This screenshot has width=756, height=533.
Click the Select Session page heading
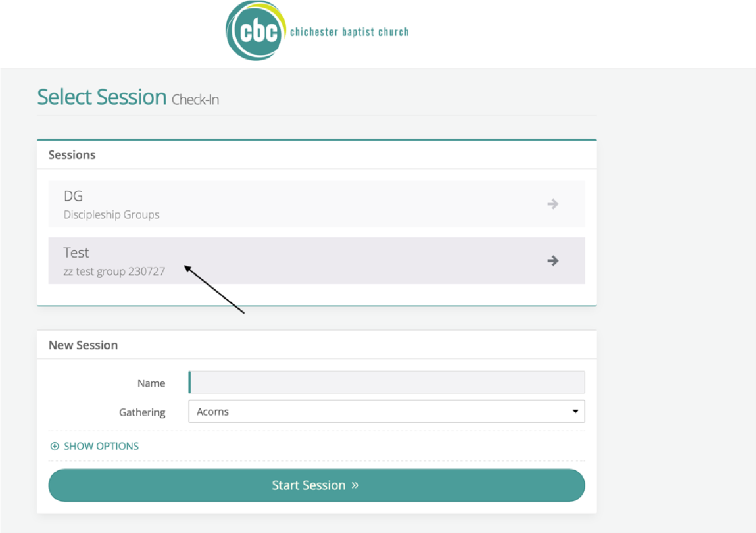coord(102,97)
